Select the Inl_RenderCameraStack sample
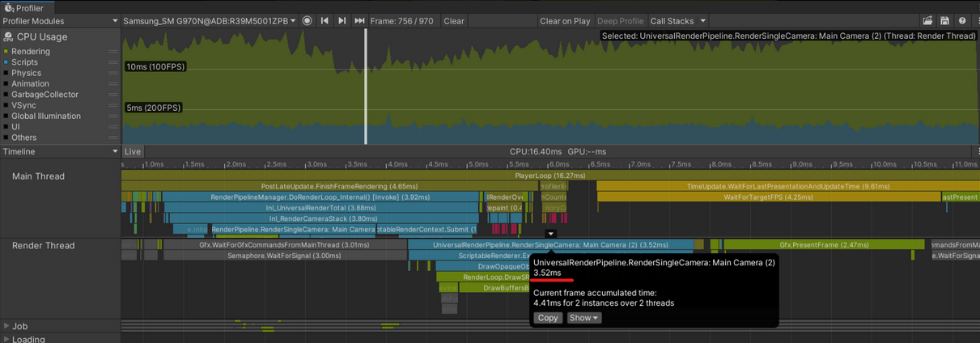The image size is (980, 343). pyautogui.click(x=323, y=218)
